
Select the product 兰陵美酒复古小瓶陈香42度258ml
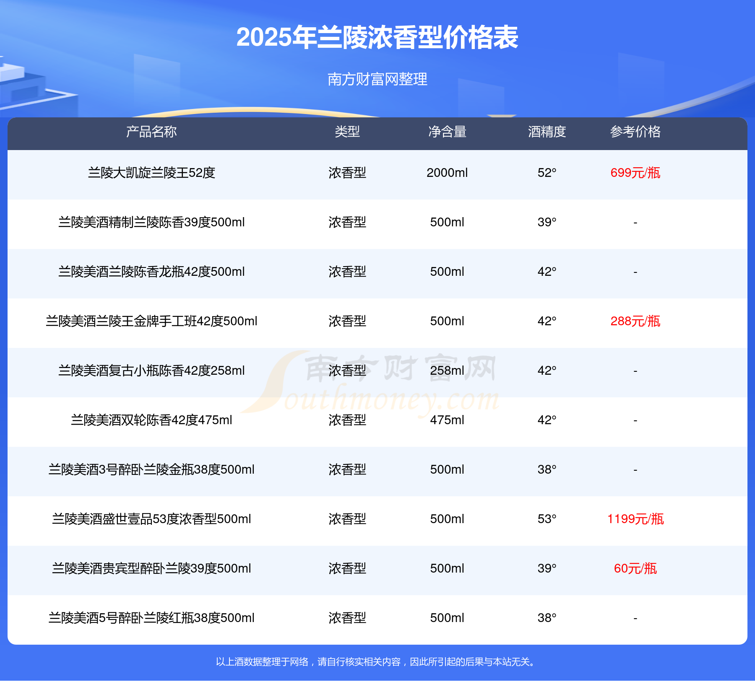tap(151, 371)
